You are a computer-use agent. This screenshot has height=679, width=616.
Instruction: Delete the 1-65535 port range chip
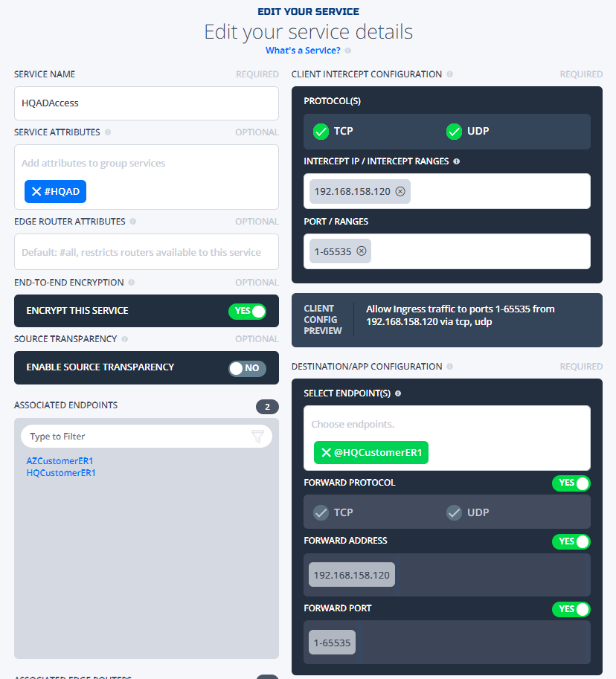pyautogui.click(x=362, y=251)
